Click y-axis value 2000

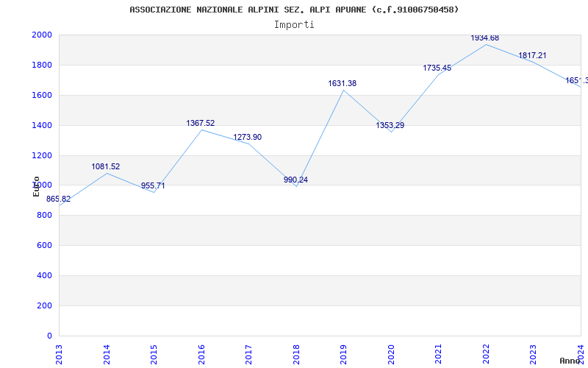click(x=42, y=35)
